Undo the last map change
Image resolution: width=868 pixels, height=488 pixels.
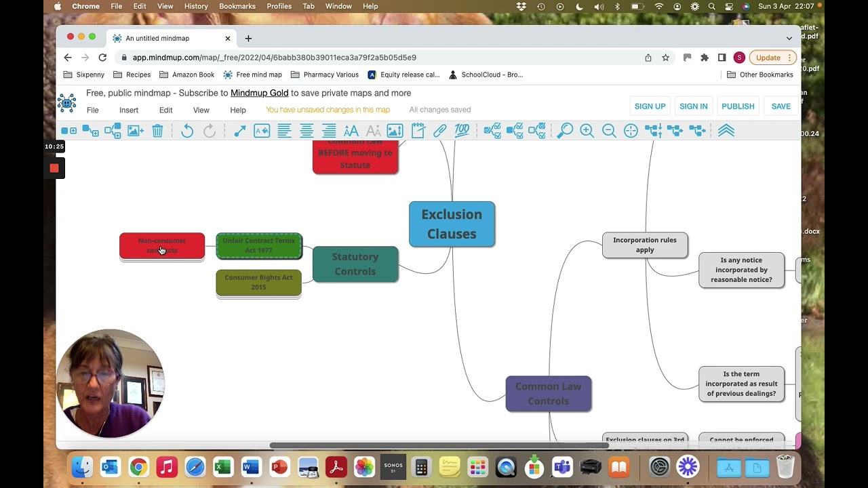point(187,131)
